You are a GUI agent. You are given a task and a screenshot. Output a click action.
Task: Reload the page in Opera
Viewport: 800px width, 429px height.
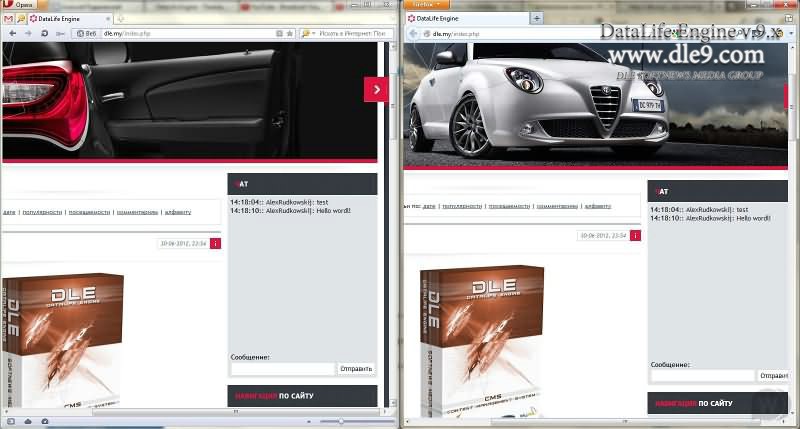44,33
